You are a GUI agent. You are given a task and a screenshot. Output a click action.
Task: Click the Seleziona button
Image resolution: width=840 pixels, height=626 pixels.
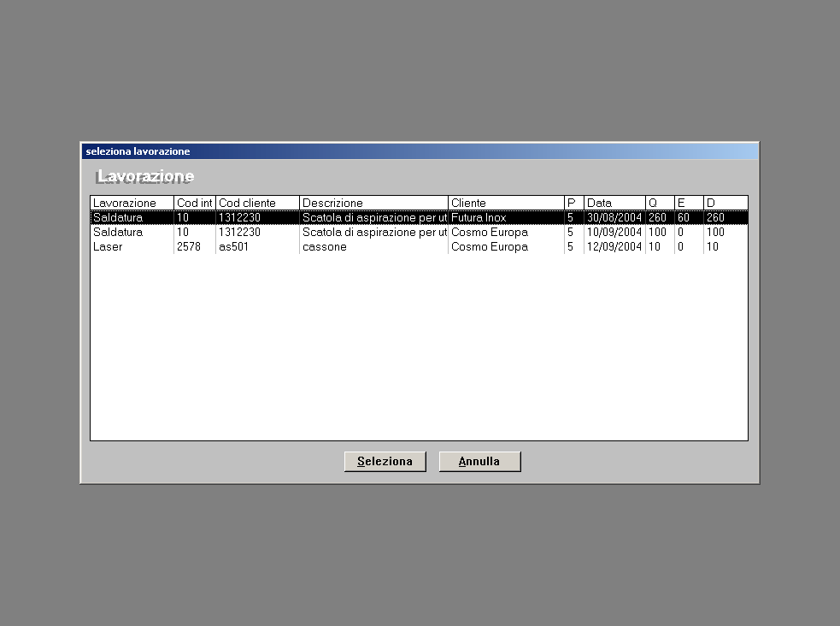[385, 462]
